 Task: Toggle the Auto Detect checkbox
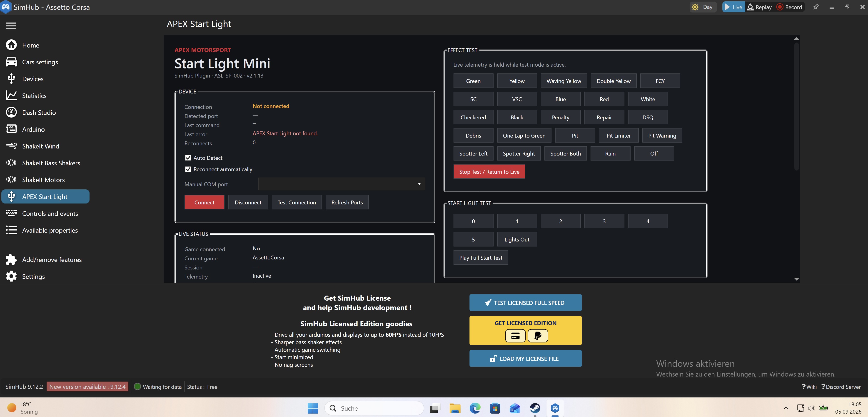pos(188,158)
